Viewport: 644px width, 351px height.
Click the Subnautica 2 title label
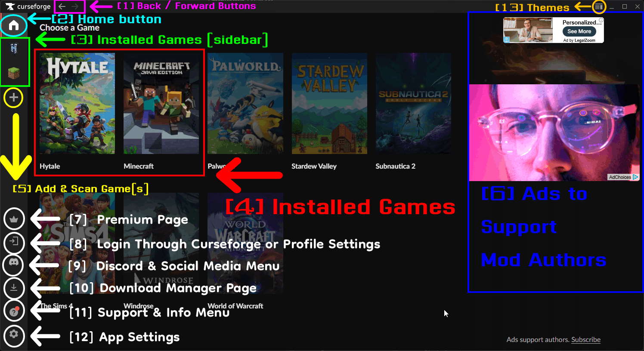tap(395, 166)
